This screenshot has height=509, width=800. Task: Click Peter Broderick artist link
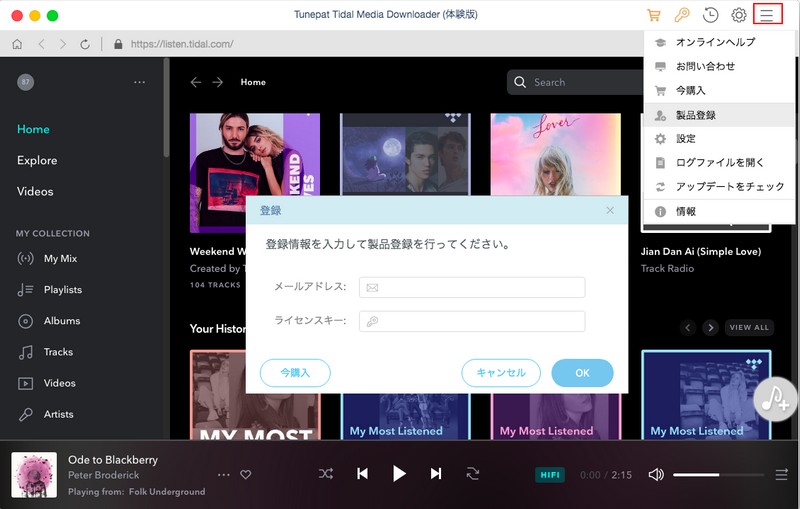point(104,475)
